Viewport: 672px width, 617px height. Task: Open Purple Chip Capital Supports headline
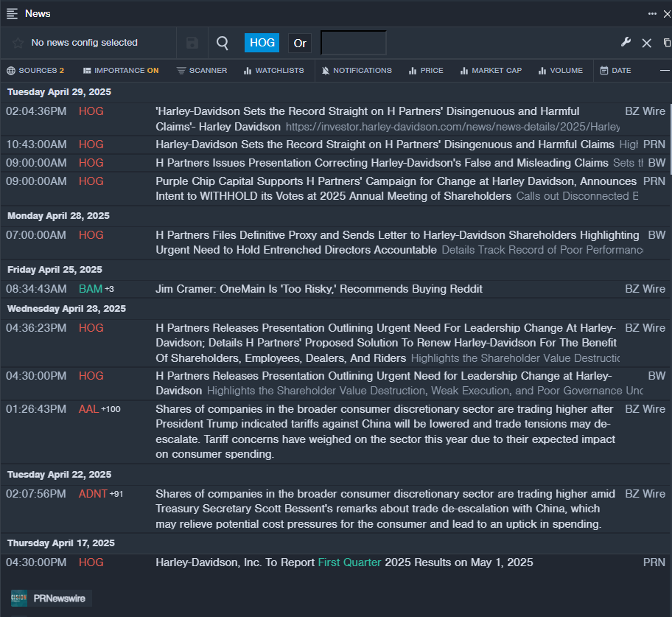pyautogui.click(x=396, y=189)
